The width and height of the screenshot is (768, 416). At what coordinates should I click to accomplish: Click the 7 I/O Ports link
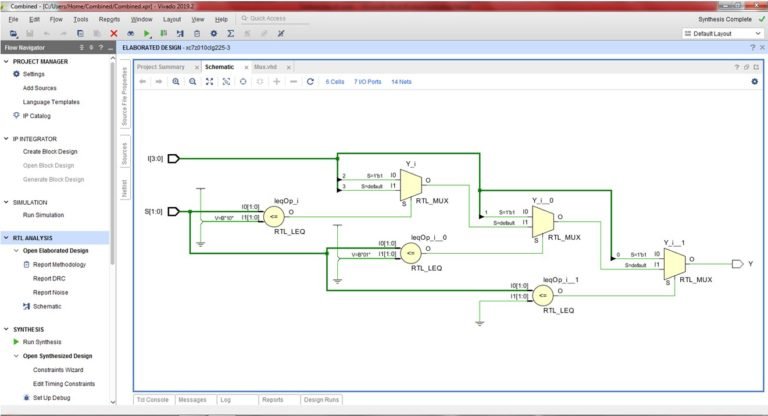point(367,82)
